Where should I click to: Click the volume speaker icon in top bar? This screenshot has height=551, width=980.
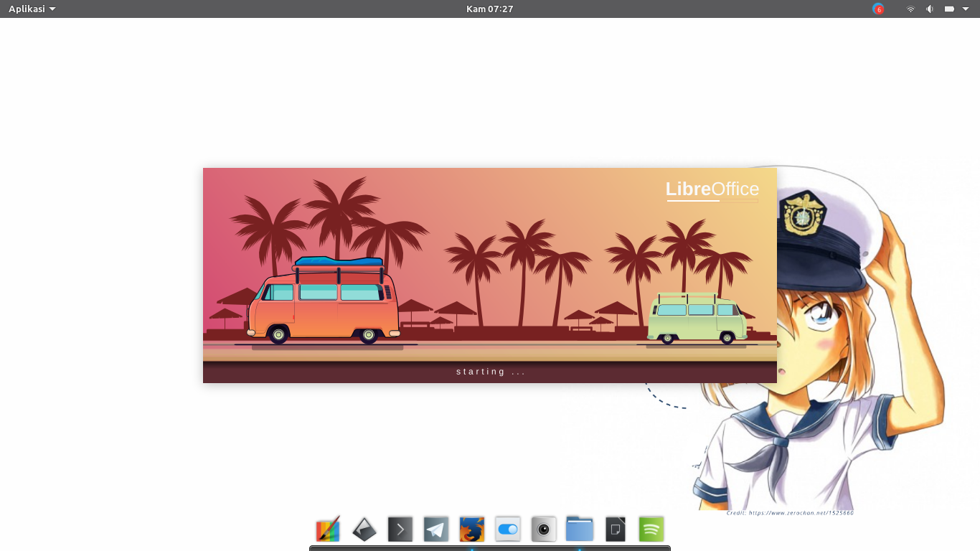click(930, 9)
